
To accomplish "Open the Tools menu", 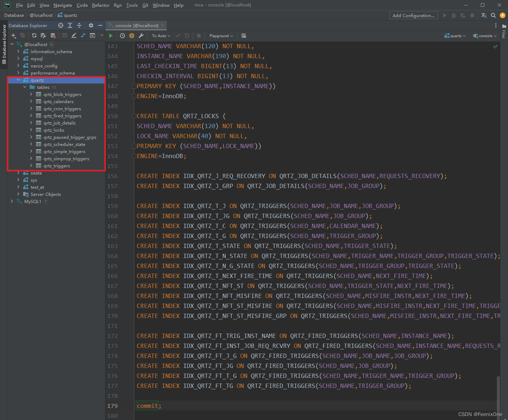I will [132, 5].
